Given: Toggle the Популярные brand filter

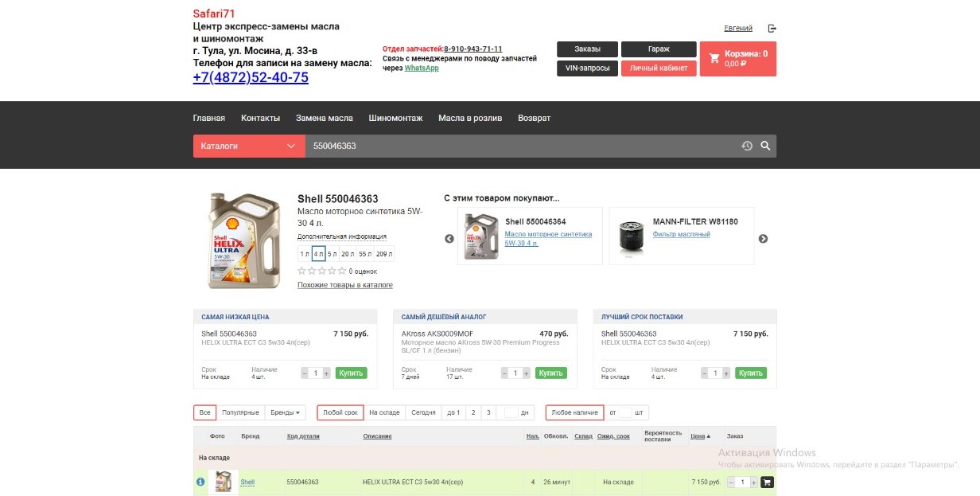Looking at the screenshot, I should [241, 412].
